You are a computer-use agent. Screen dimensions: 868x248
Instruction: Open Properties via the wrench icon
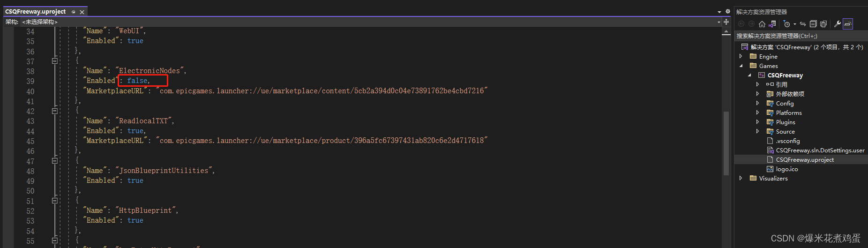click(x=838, y=24)
